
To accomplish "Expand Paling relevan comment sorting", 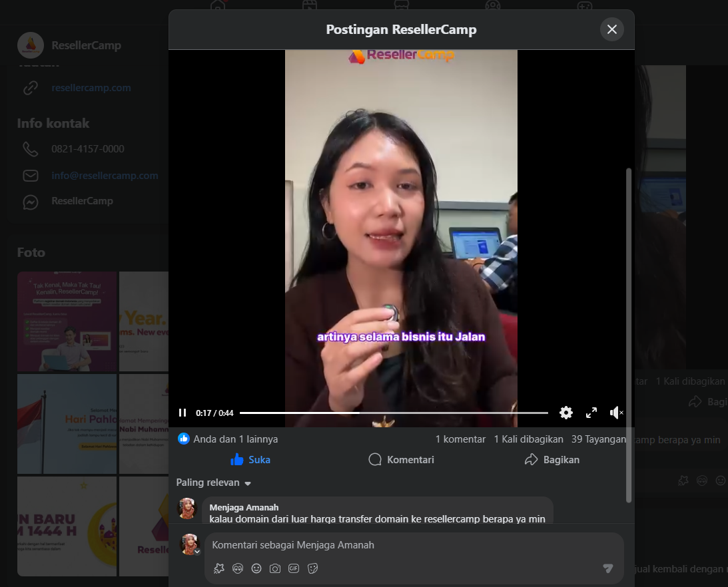I will pyautogui.click(x=214, y=483).
